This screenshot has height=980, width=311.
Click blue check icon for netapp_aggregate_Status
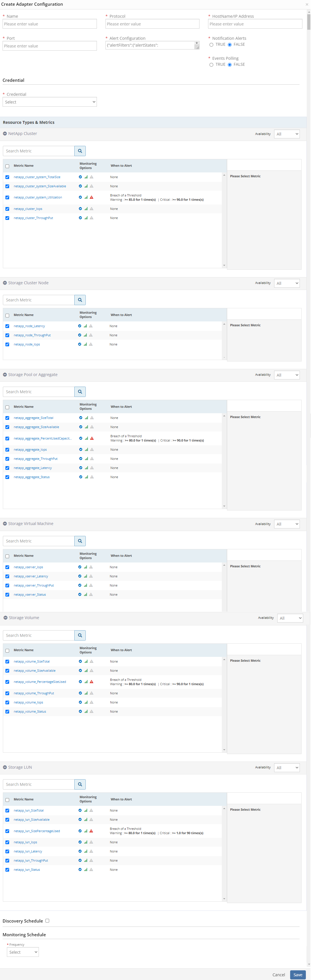coord(81,477)
